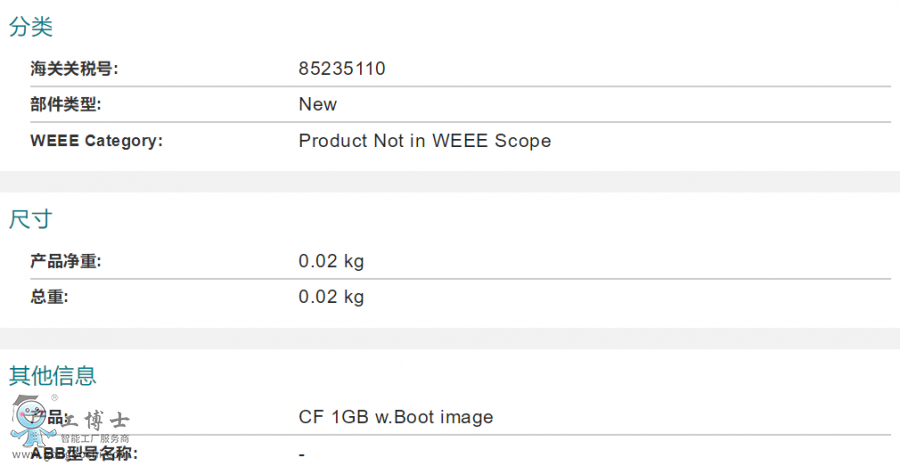Select the customs tariff number 85235110
Viewport: 900px width, 474px height.
tap(342, 69)
